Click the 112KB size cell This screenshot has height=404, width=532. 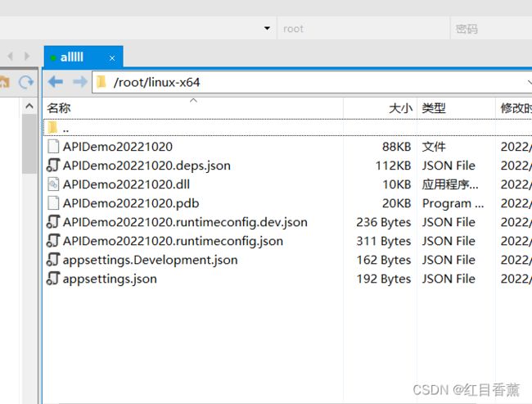click(x=393, y=166)
